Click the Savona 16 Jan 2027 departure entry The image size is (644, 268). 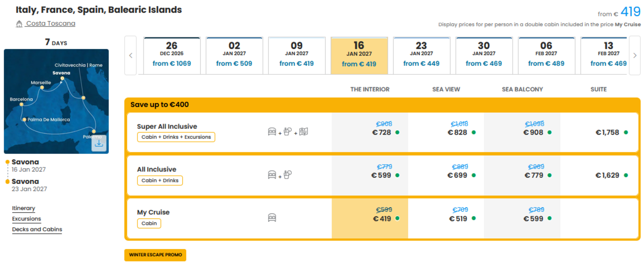coord(28,165)
